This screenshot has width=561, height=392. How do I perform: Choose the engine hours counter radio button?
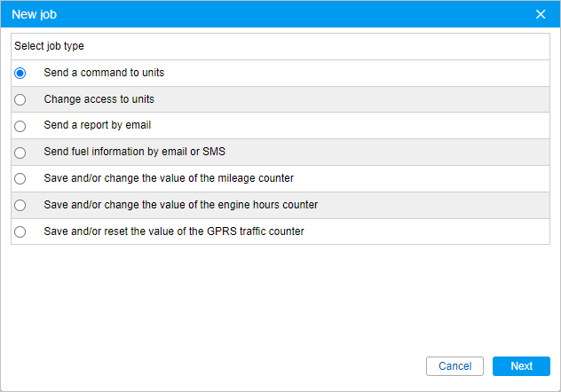tap(20, 205)
